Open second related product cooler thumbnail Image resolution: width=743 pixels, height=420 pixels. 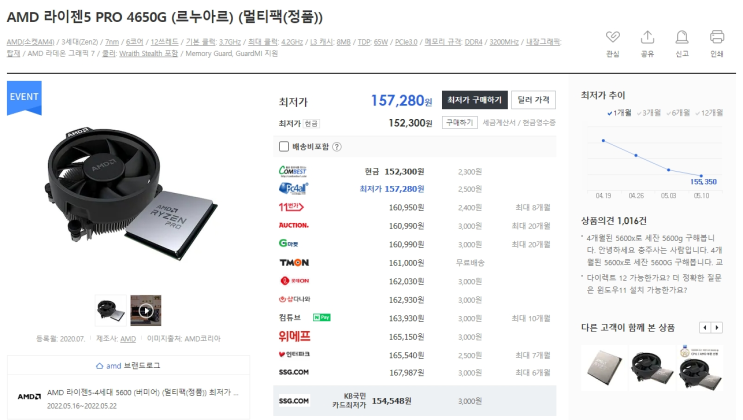pyautogui.click(x=652, y=368)
